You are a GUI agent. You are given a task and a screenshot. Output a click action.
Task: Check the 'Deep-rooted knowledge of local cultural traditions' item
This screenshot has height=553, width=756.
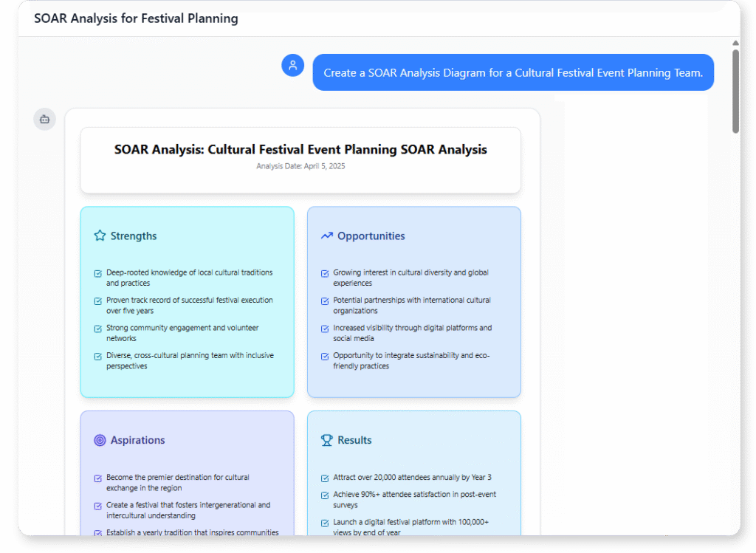(x=97, y=272)
